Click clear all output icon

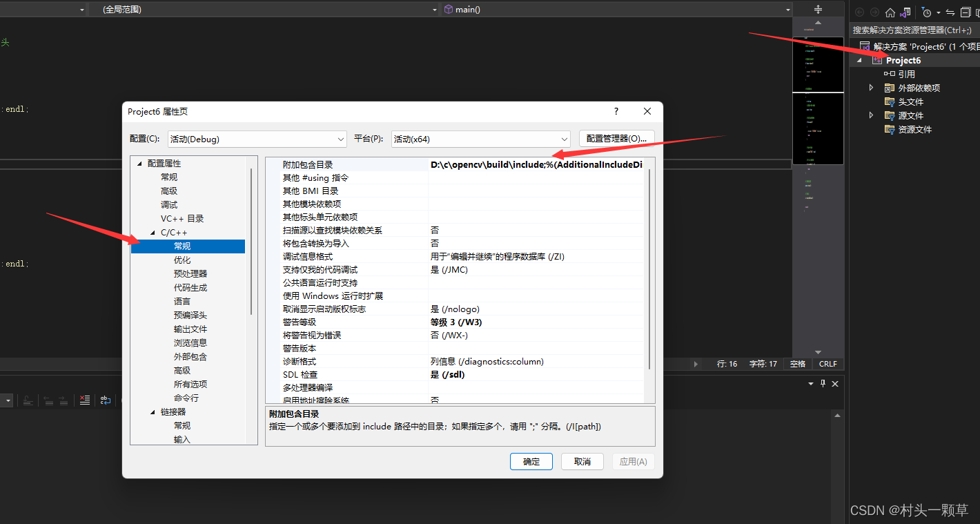[x=85, y=400]
